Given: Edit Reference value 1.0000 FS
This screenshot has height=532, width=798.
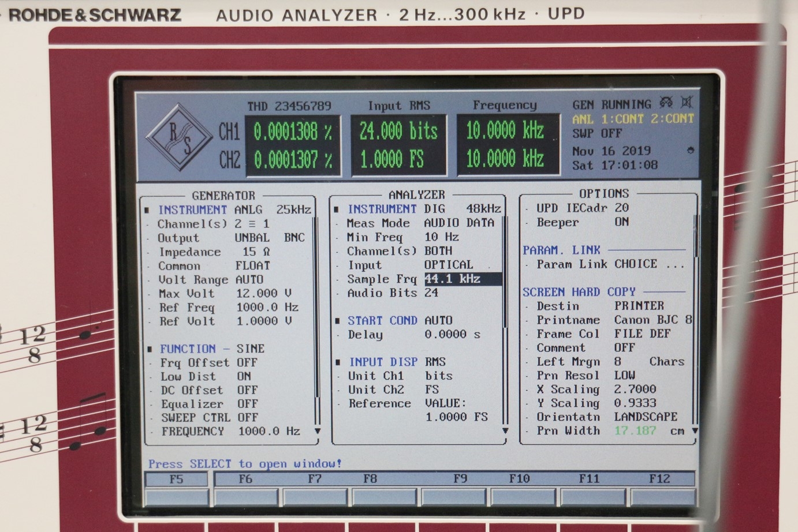Looking at the screenshot, I should pyautogui.click(x=457, y=417).
